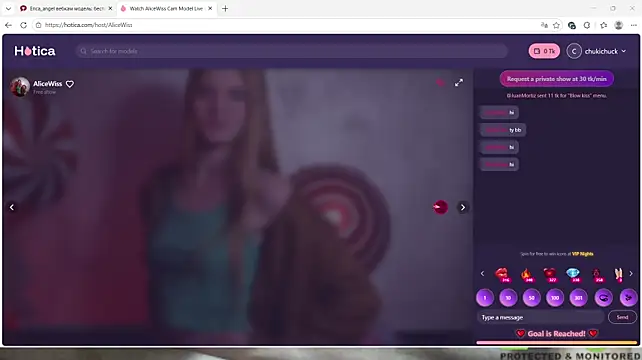
Task: Open the tab search dropdown chevron
Action: [8, 8]
